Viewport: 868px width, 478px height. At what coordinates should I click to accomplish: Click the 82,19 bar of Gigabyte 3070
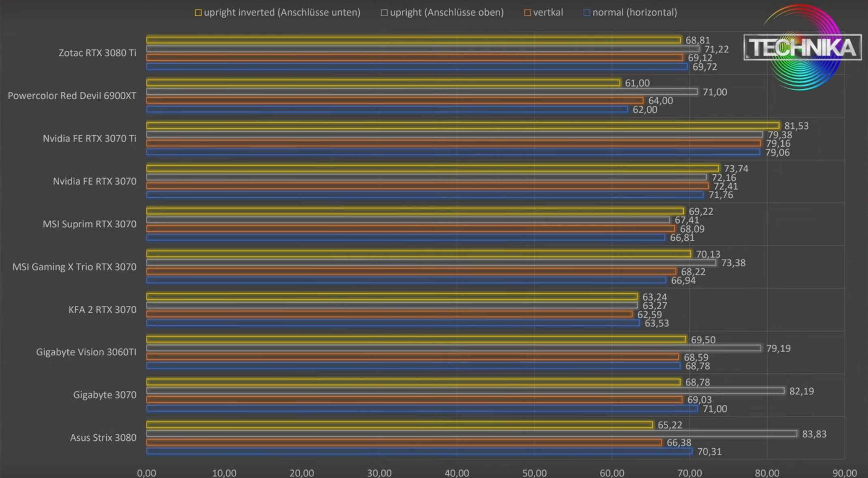pos(465,391)
